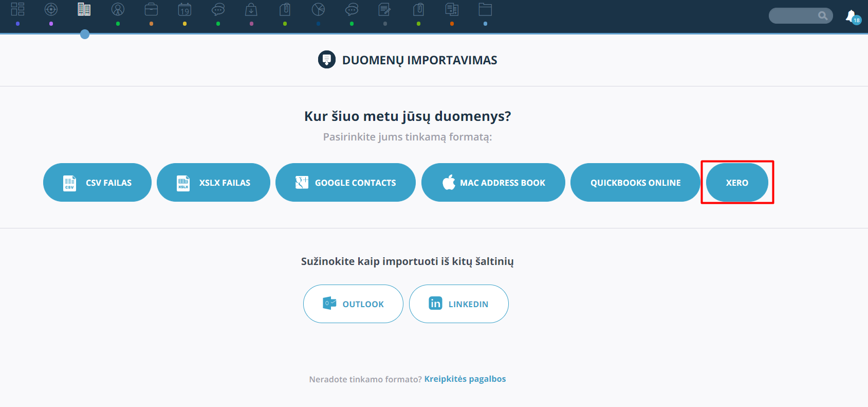The image size is (868, 407).
Task: Click the paperclip icon beside the shopping bag
Action: tap(285, 9)
